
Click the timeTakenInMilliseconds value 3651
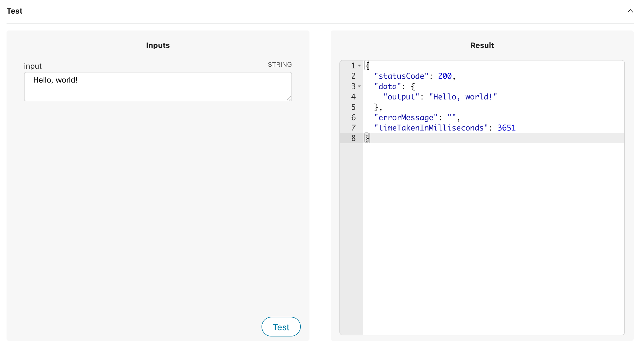tap(506, 128)
